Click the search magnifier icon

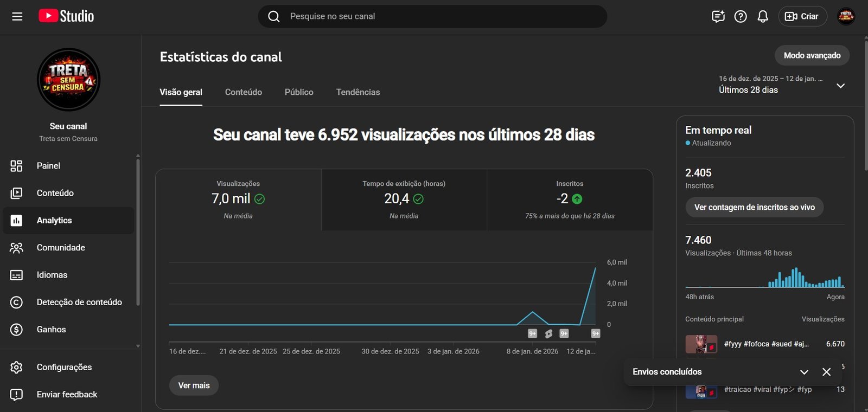click(274, 16)
